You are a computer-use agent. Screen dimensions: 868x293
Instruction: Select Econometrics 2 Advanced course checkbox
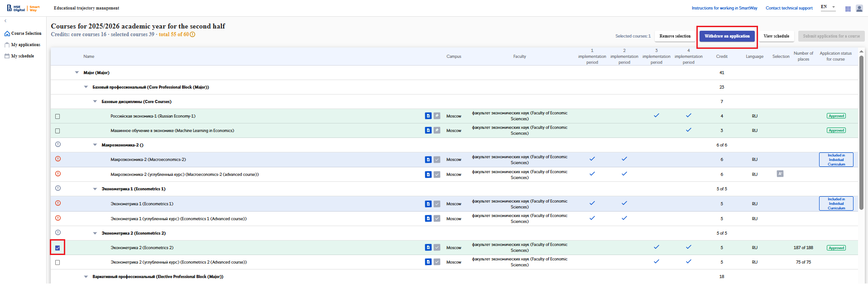tap(58, 262)
